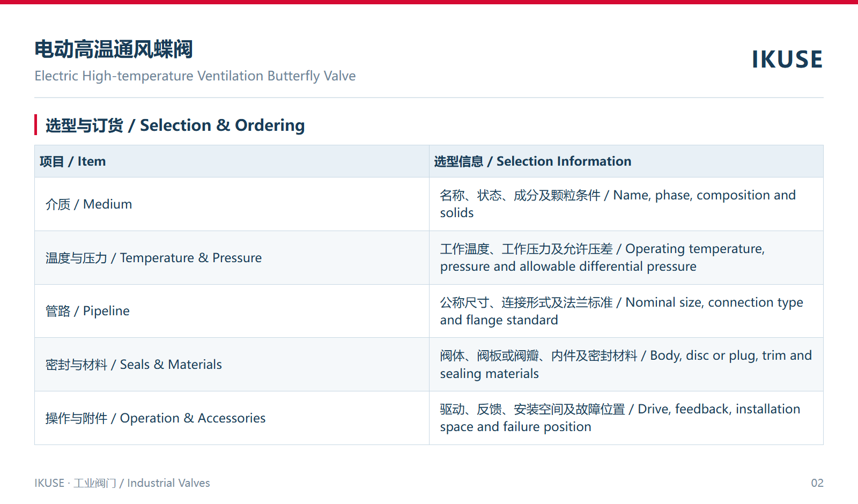Viewport: 858px width, 504px height.
Task: Click the Selection Information column header
Action: click(x=626, y=161)
